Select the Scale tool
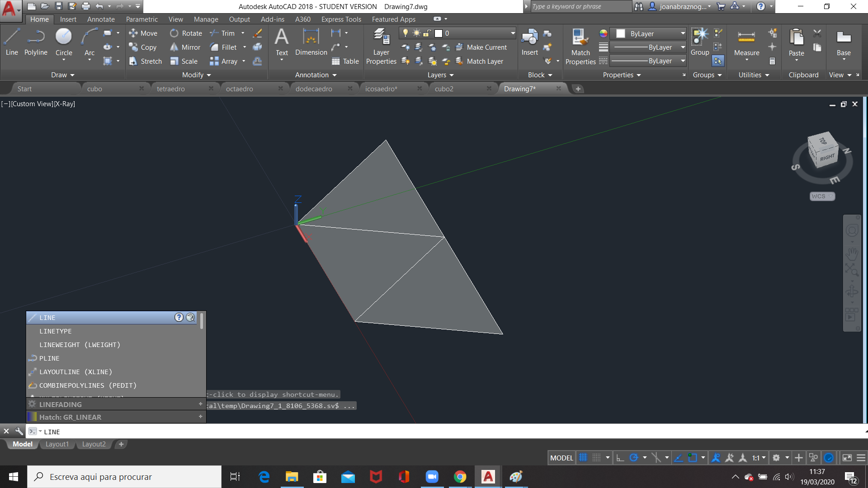The width and height of the screenshot is (868, 488). click(x=184, y=61)
